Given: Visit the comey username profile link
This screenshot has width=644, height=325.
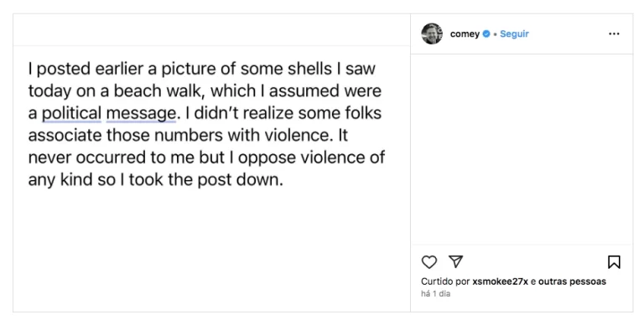Looking at the screenshot, I should pyautogui.click(x=465, y=34).
